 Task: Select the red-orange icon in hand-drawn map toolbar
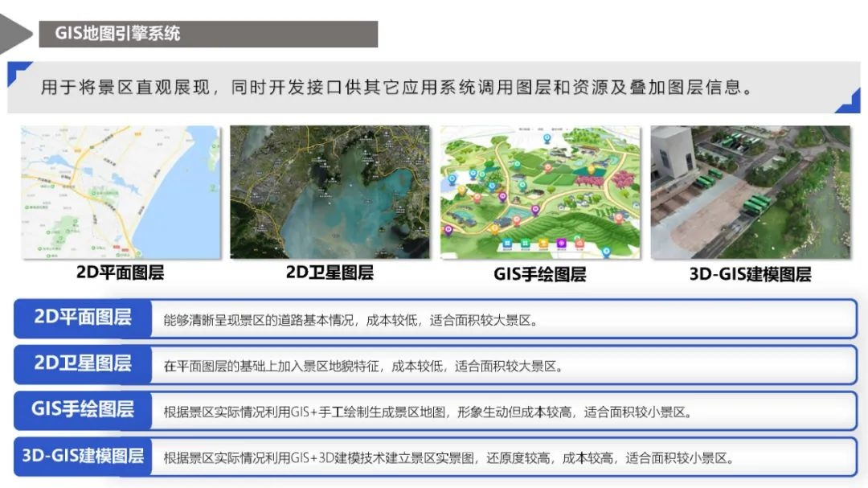click(x=579, y=244)
